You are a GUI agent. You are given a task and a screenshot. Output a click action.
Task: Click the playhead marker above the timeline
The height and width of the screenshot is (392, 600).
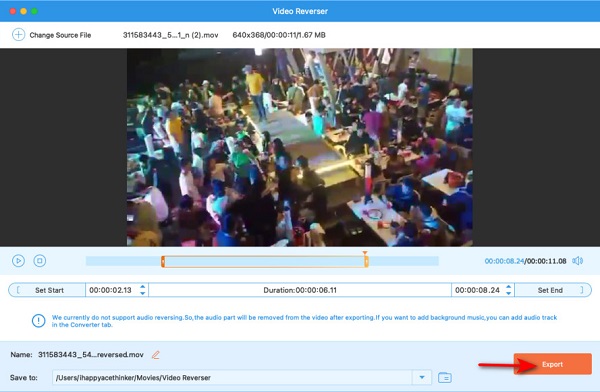click(x=365, y=253)
